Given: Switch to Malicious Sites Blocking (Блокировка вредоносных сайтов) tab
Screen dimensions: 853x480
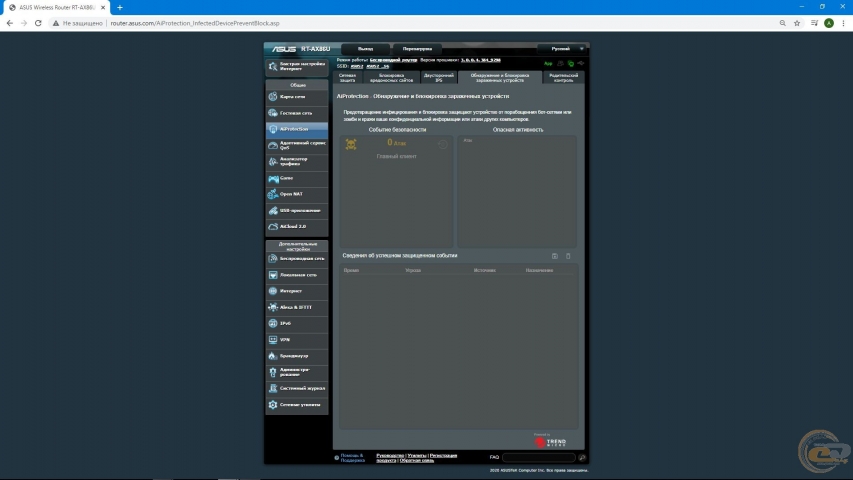Looking at the screenshot, I should pyautogui.click(x=391, y=78).
